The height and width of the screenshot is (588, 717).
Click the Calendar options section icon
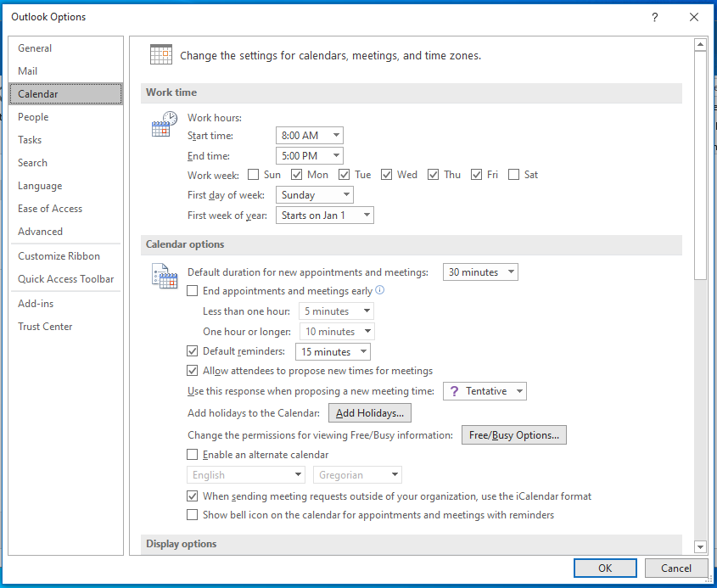pyautogui.click(x=164, y=276)
